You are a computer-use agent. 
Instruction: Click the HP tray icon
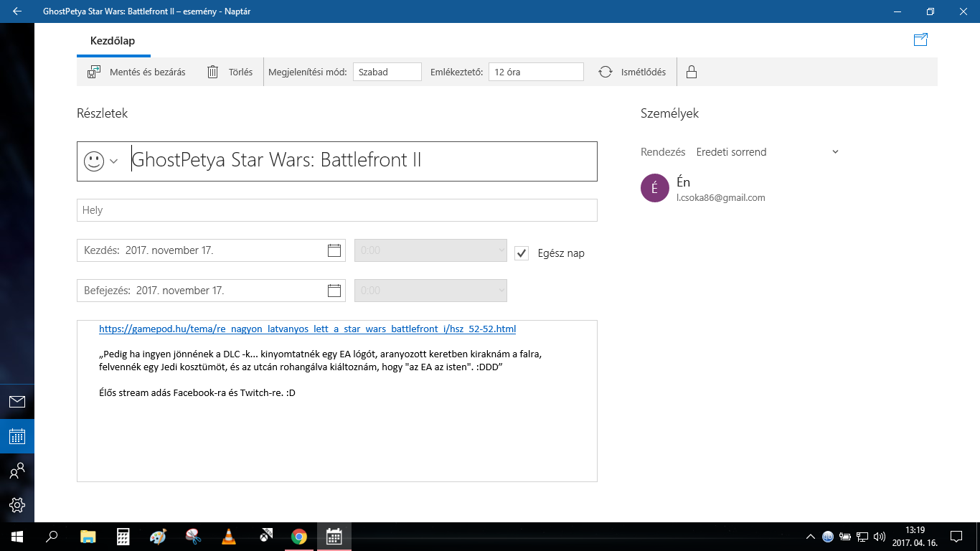point(827,537)
